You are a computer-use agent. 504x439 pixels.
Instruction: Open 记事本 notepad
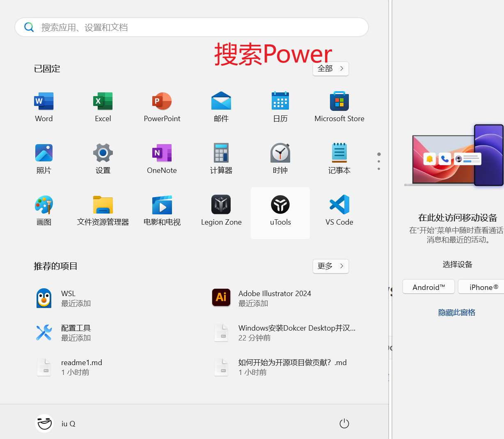pos(339,159)
